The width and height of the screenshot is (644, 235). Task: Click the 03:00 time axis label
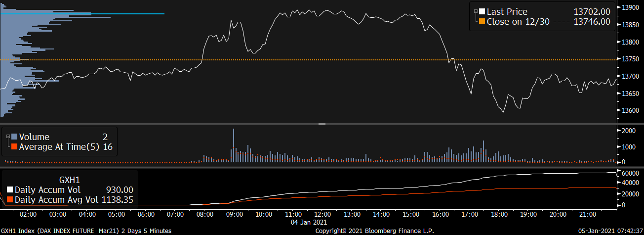[x=58, y=214]
